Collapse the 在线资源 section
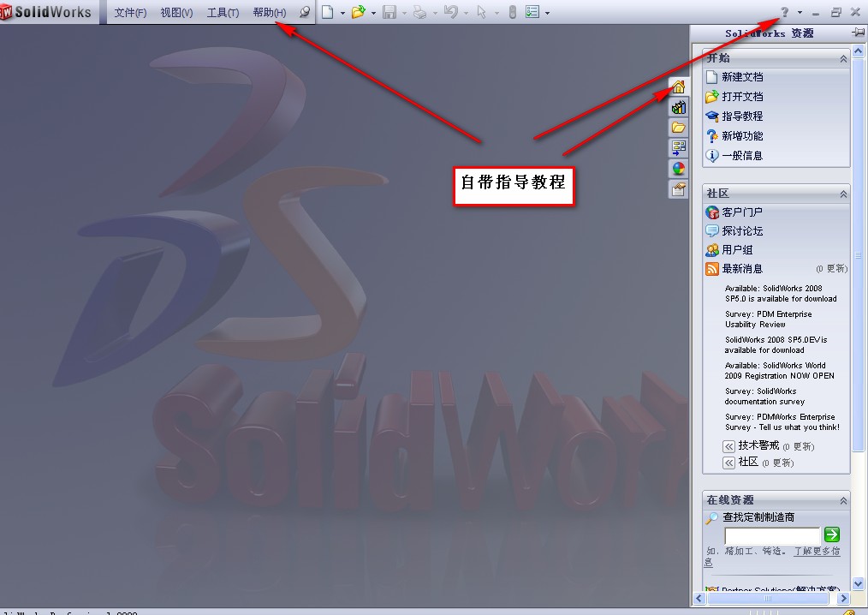The width and height of the screenshot is (868, 615). (x=843, y=501)
